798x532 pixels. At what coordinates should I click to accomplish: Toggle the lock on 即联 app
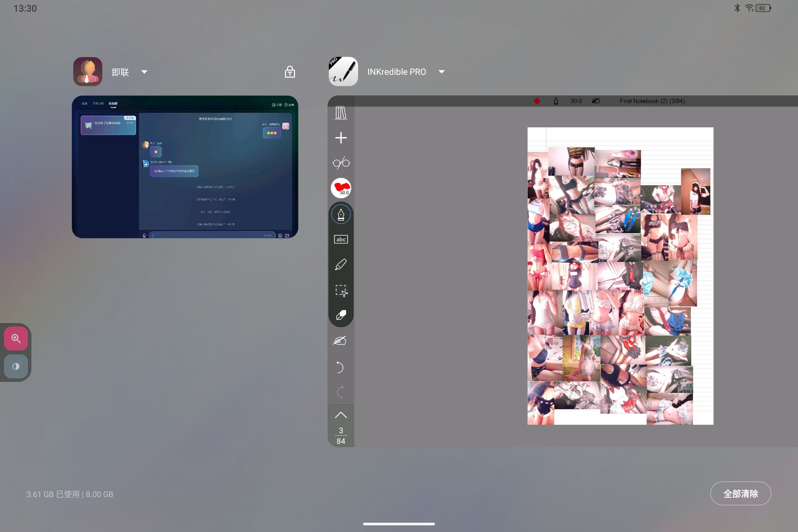click(x=290, y=71)
